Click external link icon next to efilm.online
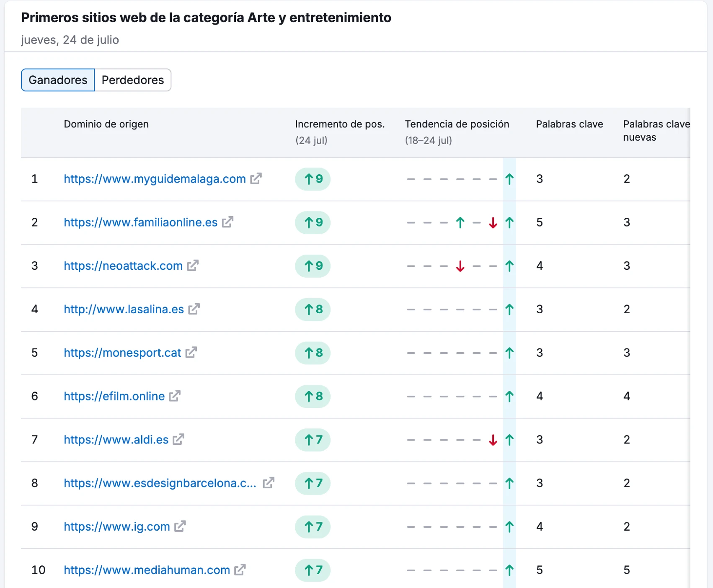 (175, 396)
